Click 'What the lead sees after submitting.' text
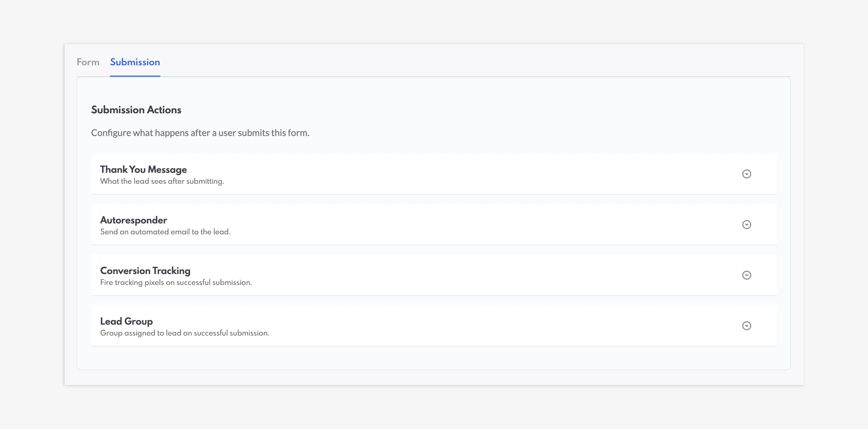This screenshot has width=868, height=429. pyautogui.click(x=162, y=181)
